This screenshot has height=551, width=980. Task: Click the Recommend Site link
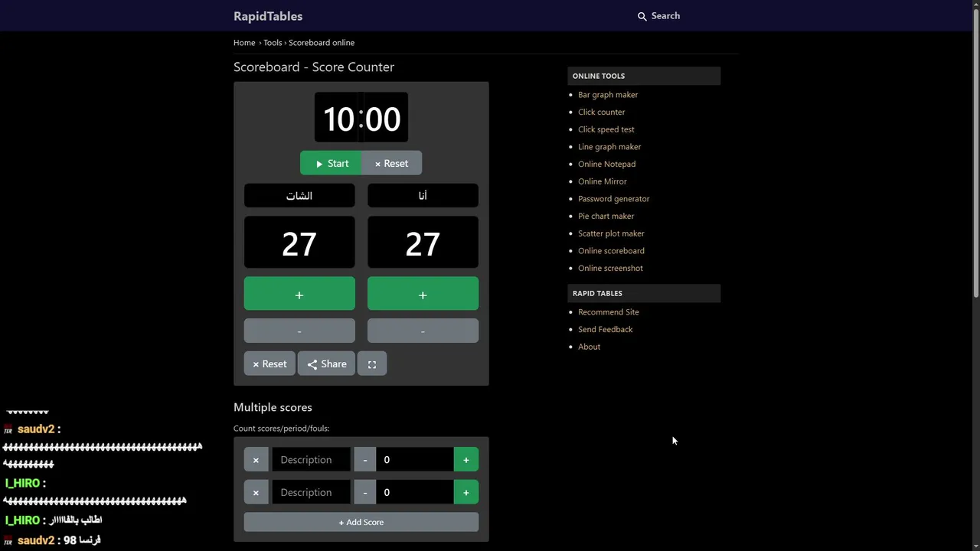coord(609,312)
